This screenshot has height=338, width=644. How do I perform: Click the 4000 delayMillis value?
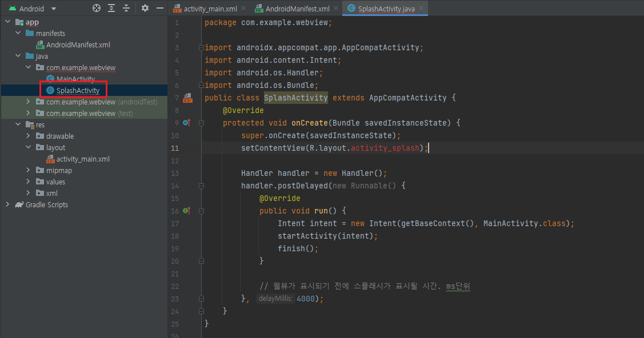306,299
